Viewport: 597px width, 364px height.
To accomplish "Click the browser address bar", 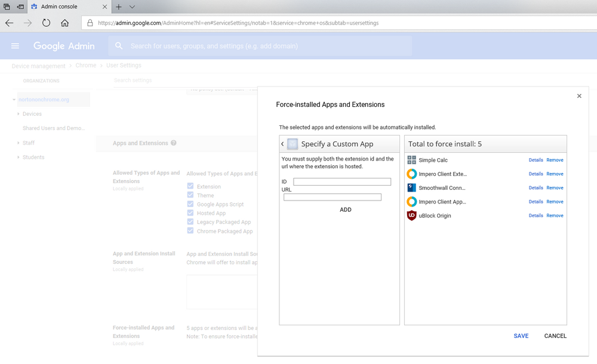I will (x=339, y=23).
